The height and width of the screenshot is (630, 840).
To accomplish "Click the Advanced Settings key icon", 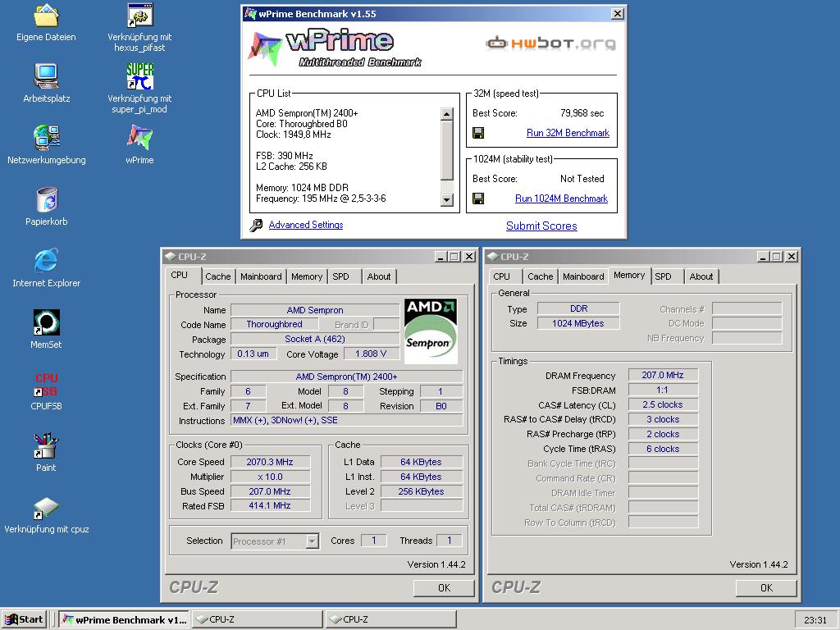I will [256, 225].
